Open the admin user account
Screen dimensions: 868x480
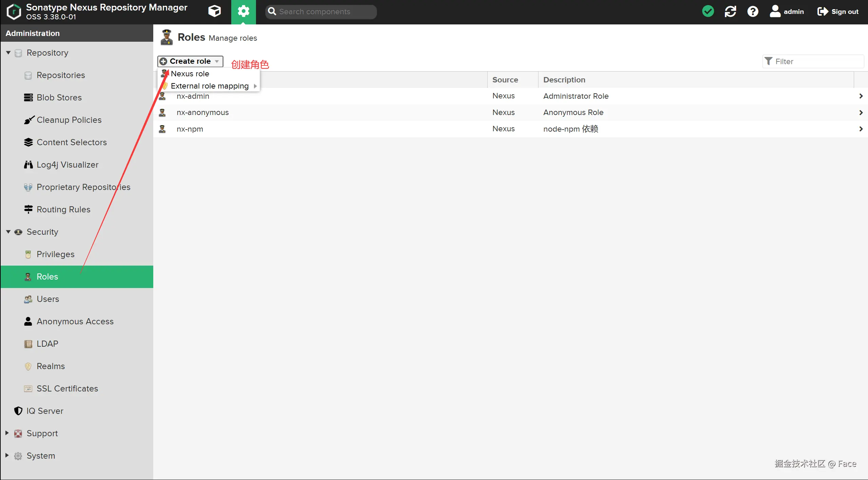click(787, 12)
